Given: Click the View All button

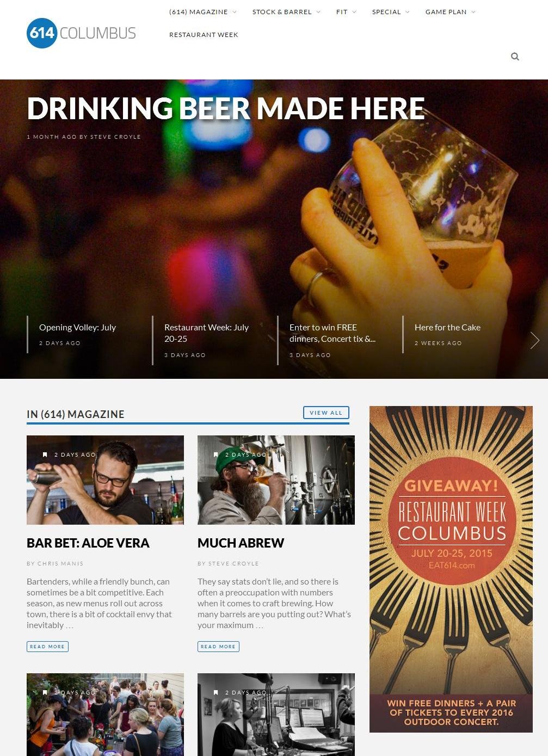Looking at the screenshot, I should [326, 413].
